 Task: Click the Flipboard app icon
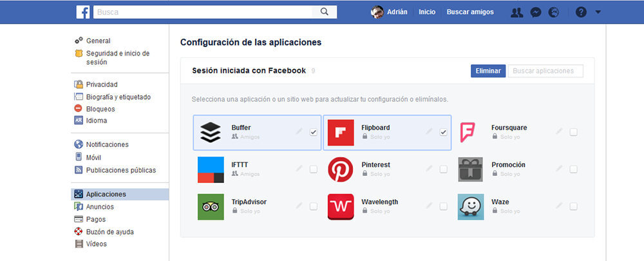341,132
